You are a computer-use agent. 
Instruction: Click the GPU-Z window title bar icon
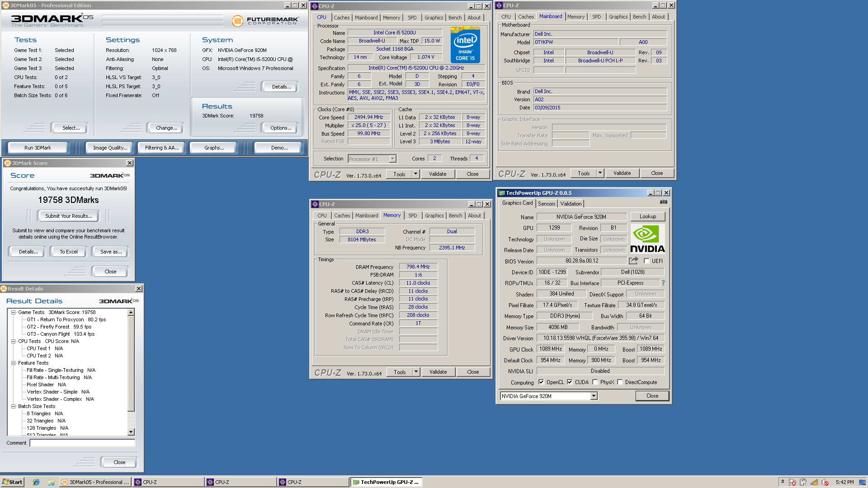(x=501, y=193)
